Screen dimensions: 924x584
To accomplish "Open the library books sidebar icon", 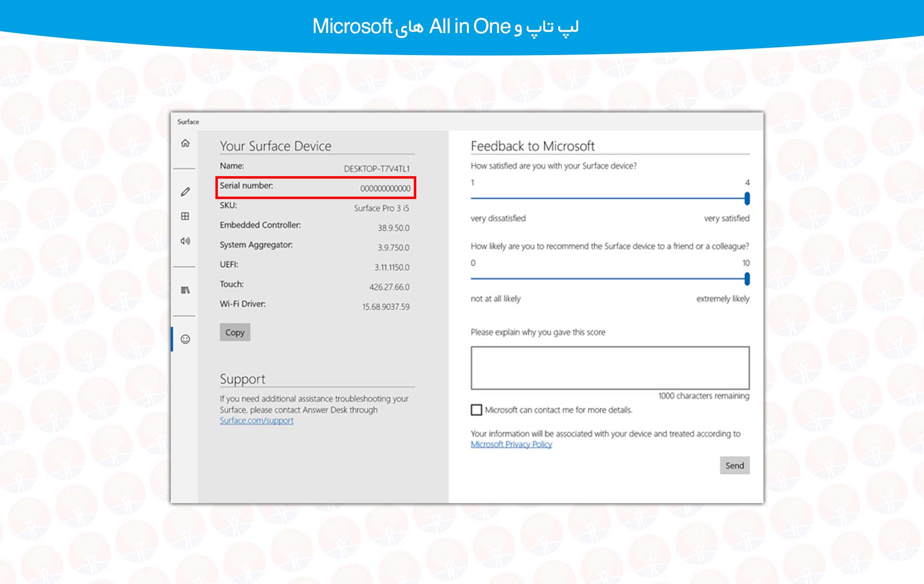I will 185,290.
